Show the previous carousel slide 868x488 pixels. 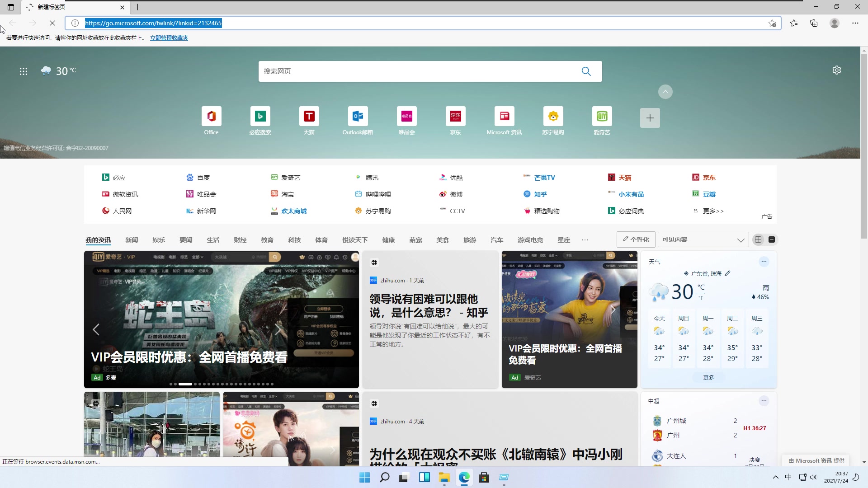click(x=96, y=329)
